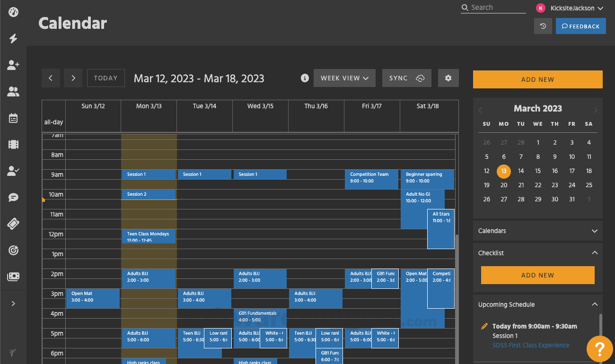The height and width of the screenshot is (364, 615).
Task: Select the video/media icon in the sidebar
Action: click(x=12, y=144)
